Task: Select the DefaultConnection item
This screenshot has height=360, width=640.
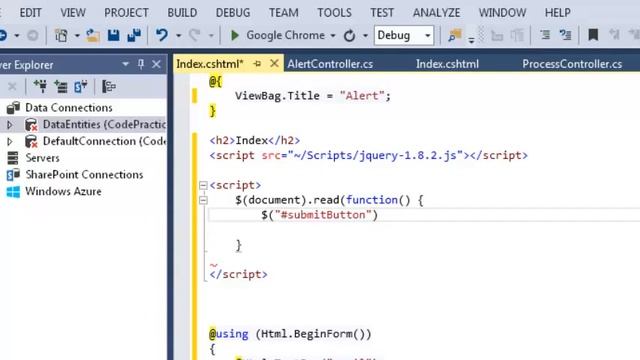Action: coord(104,141)
